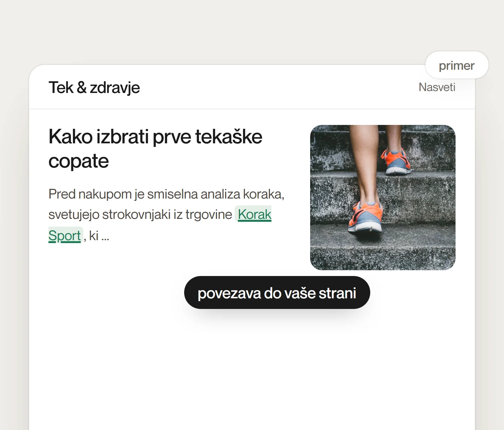Viewport: 504px width, 430px height.
Task: Open article 'Kako izbrati prve tekaške copate'
Action: 155,148
